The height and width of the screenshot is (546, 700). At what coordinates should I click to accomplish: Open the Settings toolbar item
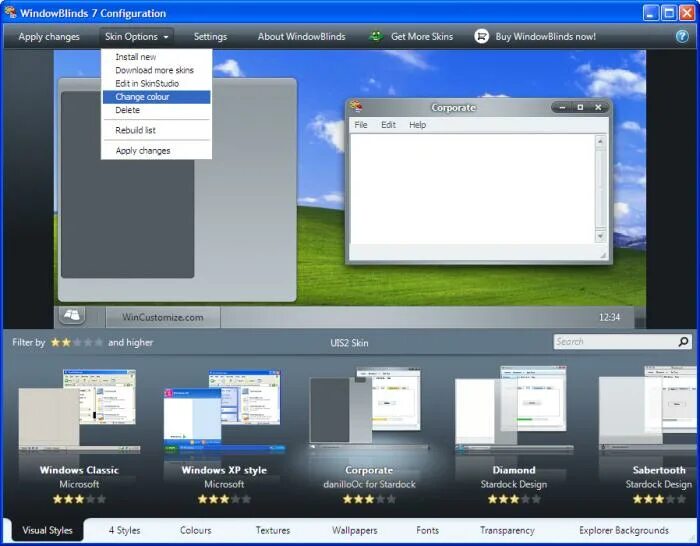click(210, 37)
